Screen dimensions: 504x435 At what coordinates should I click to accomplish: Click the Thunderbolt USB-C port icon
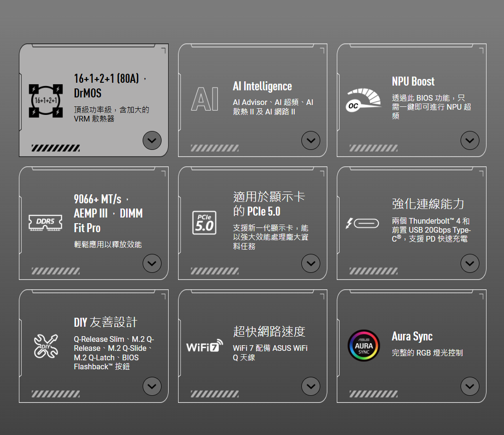(363, 223)
